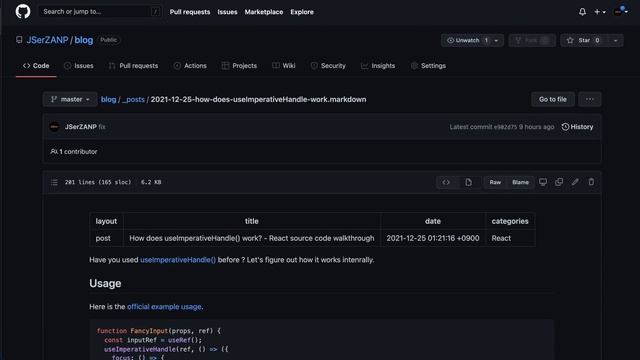Viewport: 640px width, 360px height.
Task: Open Issues in top navigation
Action: (227, 12)
